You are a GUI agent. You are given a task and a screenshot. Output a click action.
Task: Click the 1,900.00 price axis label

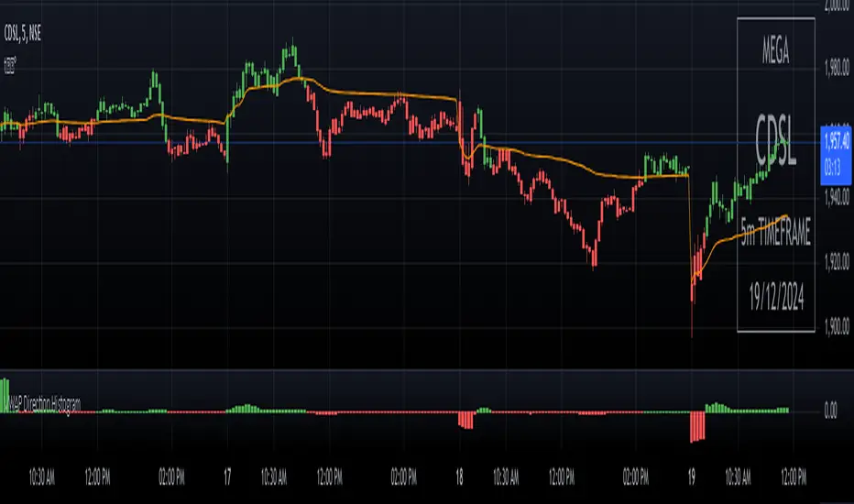tap(837, 326)
